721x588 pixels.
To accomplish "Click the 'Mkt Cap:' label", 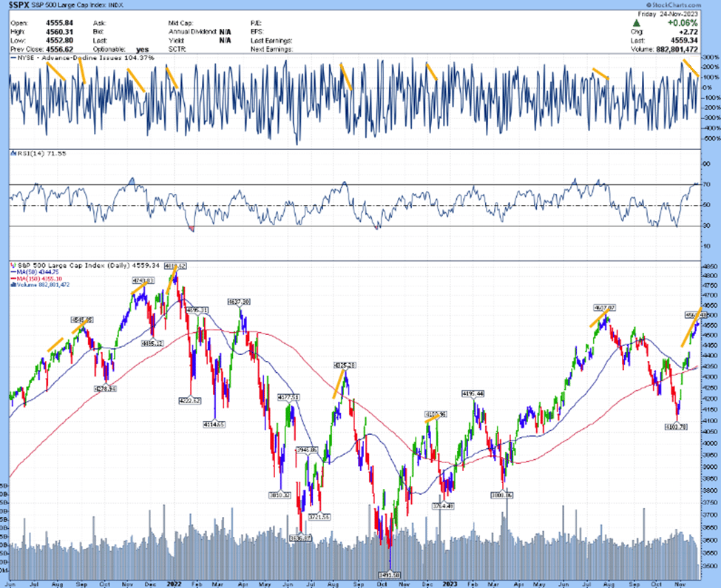I will coord(180,23).
